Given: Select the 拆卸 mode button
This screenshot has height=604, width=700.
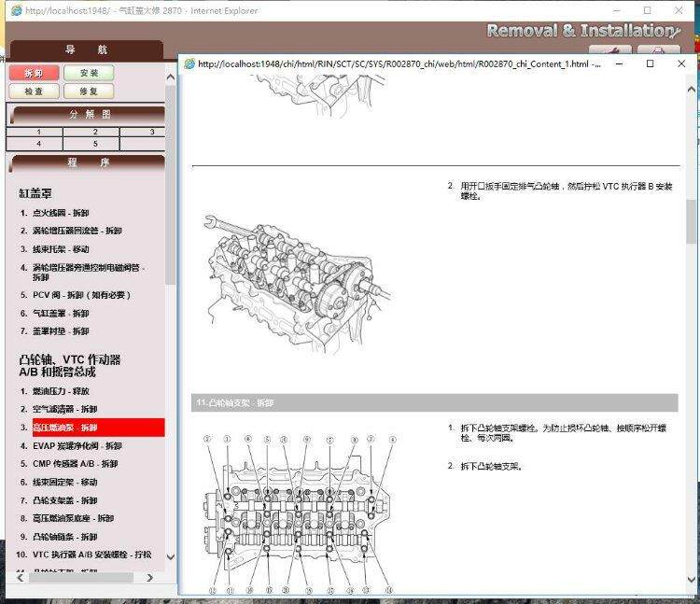Looking at the screenshot, I should [34, 73].
